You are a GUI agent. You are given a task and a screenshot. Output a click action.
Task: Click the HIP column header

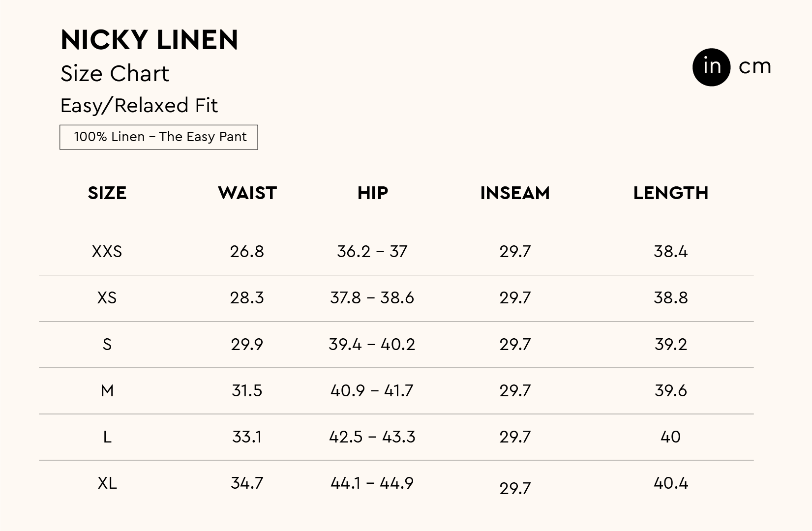point(372,193)
